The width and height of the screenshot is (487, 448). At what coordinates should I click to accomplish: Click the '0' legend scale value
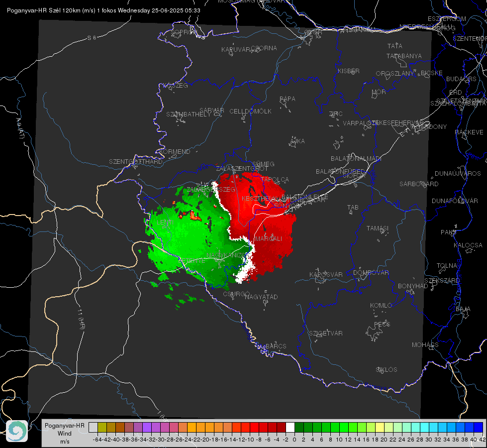pos(294,440)
